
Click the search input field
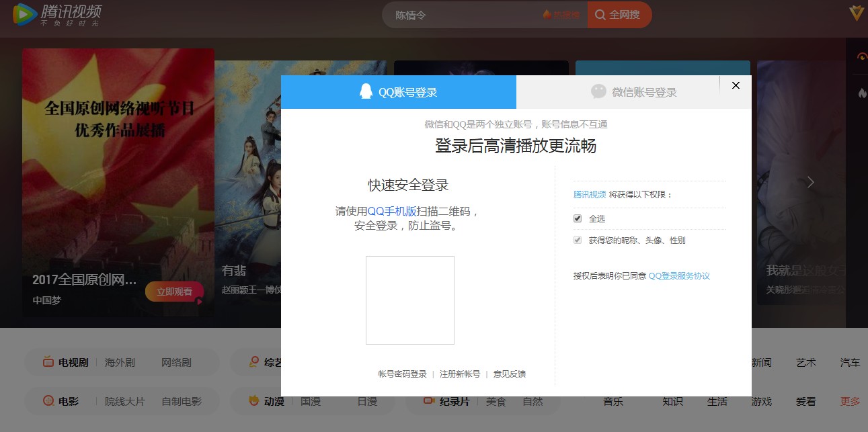(464, 15)
